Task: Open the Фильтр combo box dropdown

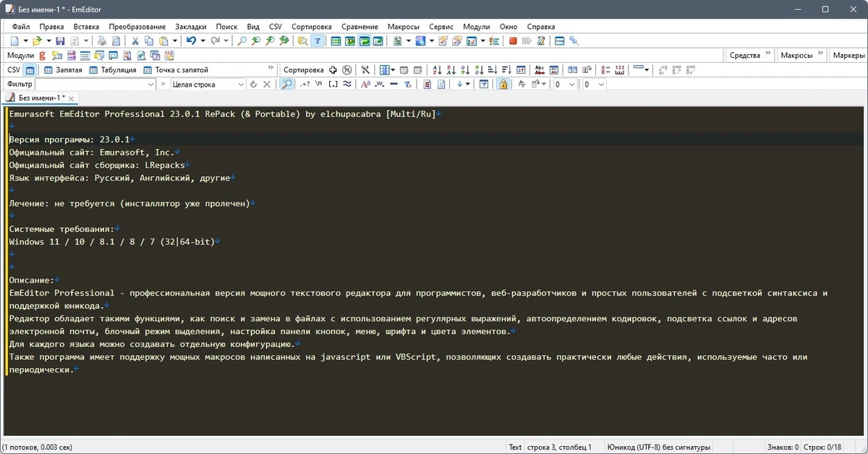Action: [151, 85]
